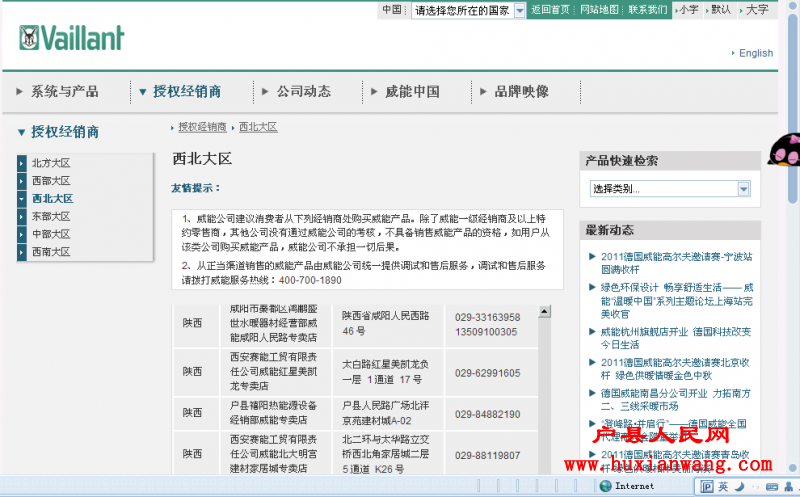Image resolution: width=800 pixels, height=497 pixels.
Task: Open the 品牌映像 menu
Action: [x=521, y=92]
